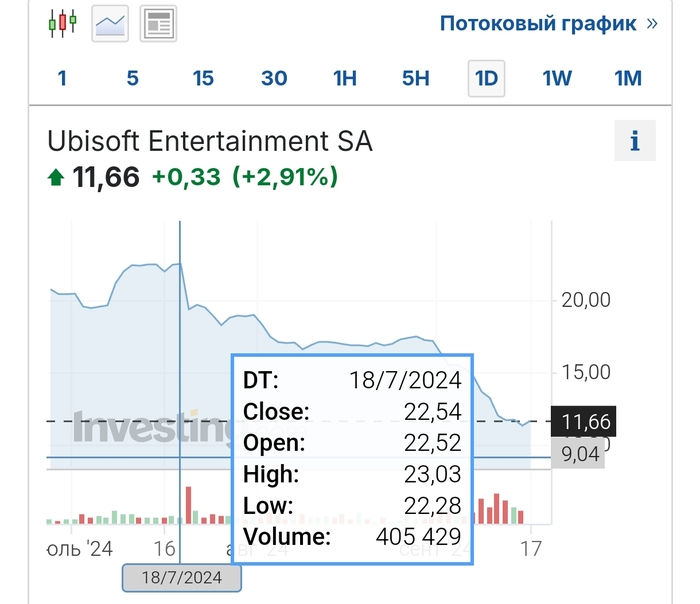Switch to the 1W timeframe

click(557, 78)
